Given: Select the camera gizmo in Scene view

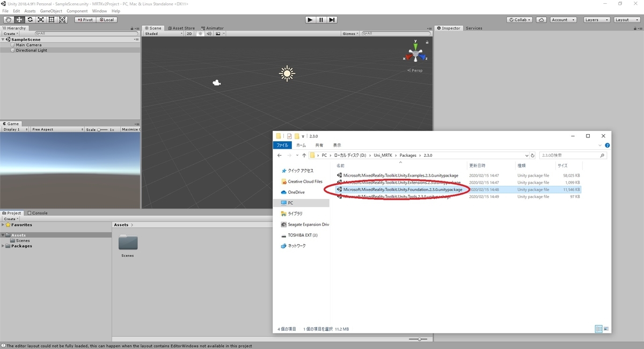Looking at the screenshot, I should pos(217,83).
